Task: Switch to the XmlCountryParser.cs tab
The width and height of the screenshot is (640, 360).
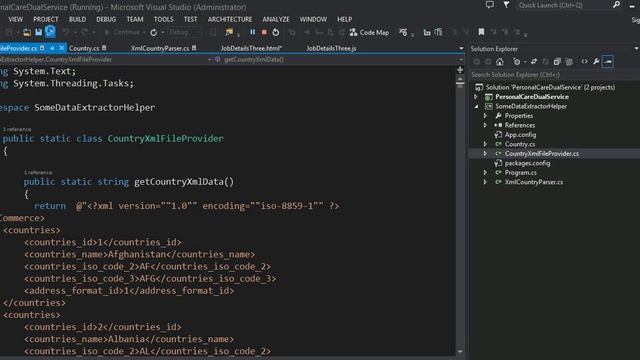Action: [x=160, y=48]
